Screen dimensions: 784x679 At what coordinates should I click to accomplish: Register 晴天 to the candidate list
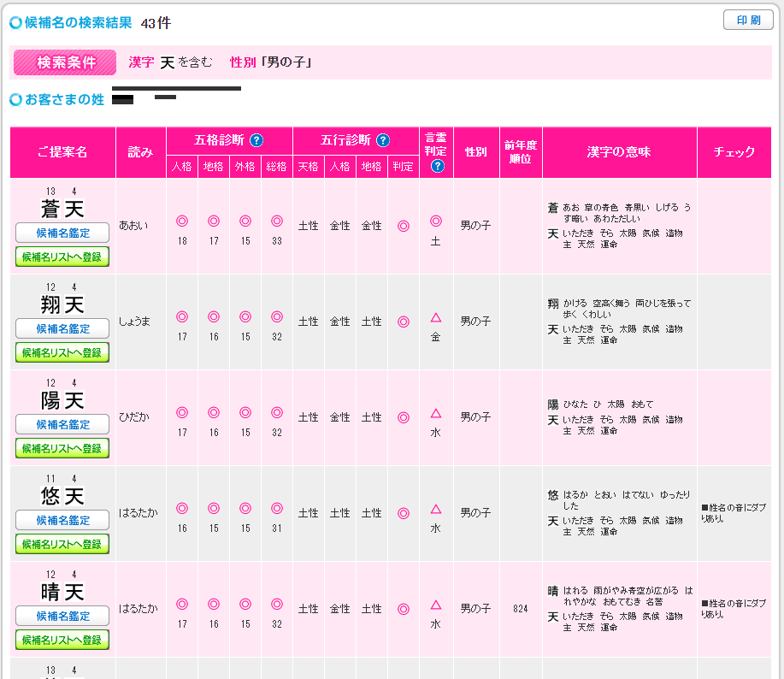62,640
